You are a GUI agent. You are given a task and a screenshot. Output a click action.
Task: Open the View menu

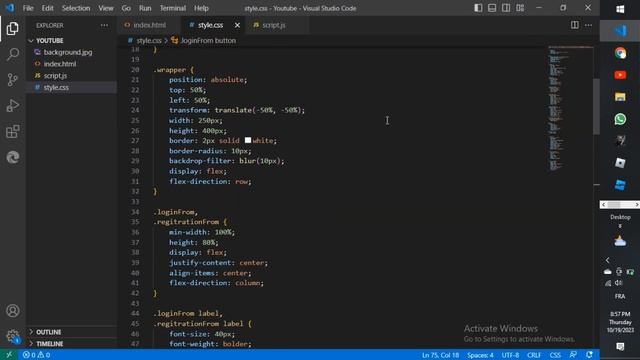pyautogui.click(x=106, y=8)
